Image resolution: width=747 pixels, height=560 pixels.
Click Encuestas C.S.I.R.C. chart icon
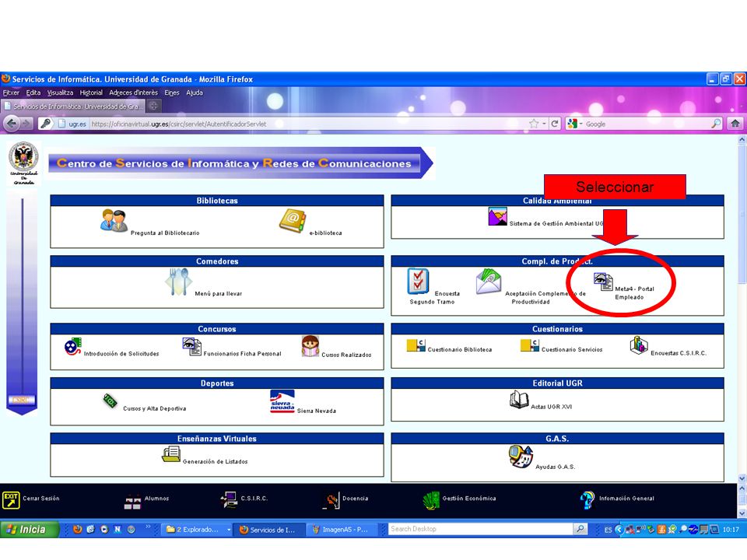point(639,345)
